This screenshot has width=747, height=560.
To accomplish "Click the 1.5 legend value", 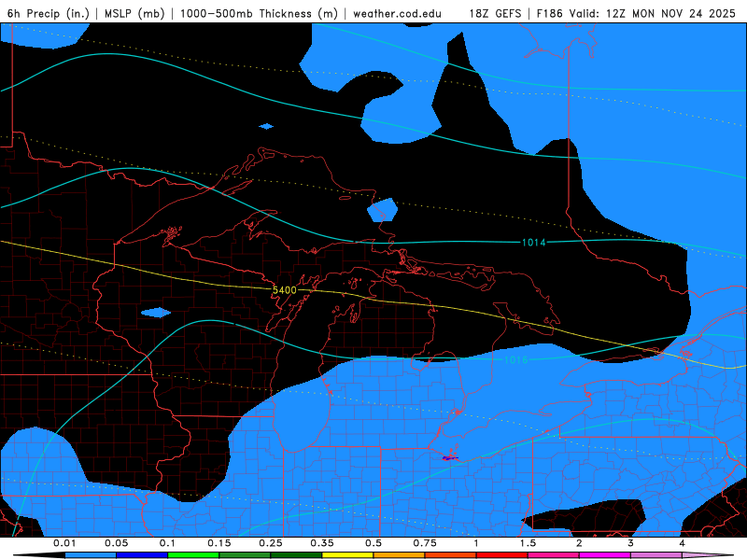I will [528, 543].
